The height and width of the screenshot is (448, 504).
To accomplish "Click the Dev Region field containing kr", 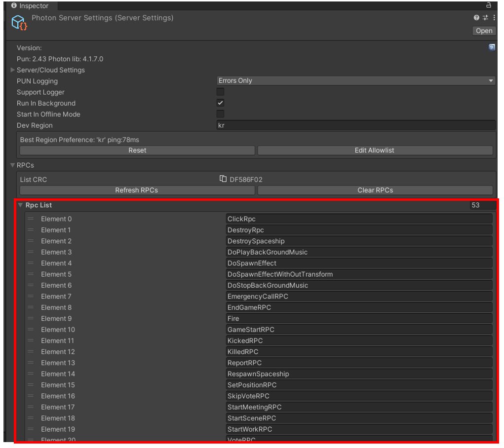I will [356, 125].
